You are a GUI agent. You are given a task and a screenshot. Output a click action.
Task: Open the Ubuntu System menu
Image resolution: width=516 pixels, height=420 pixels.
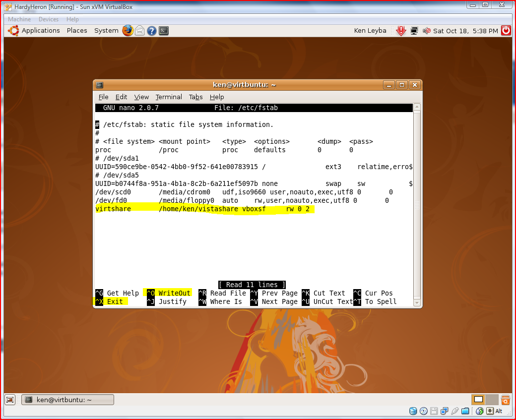pos(106,31)
